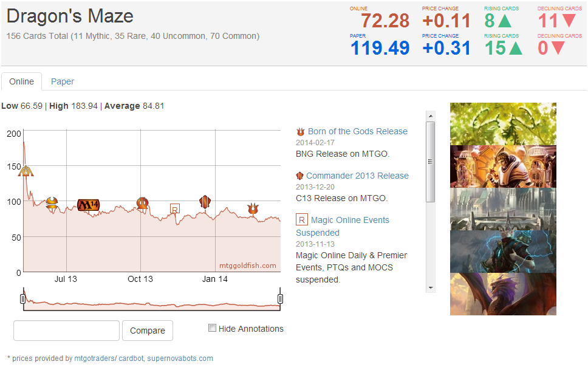Click the Born of the Gods flame marker on chart
This screenshot has height=367, width=588.
253,209
